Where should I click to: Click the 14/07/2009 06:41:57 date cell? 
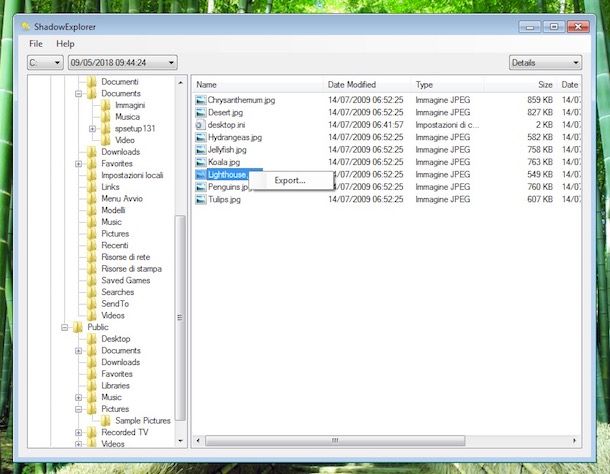click(366, 125)
